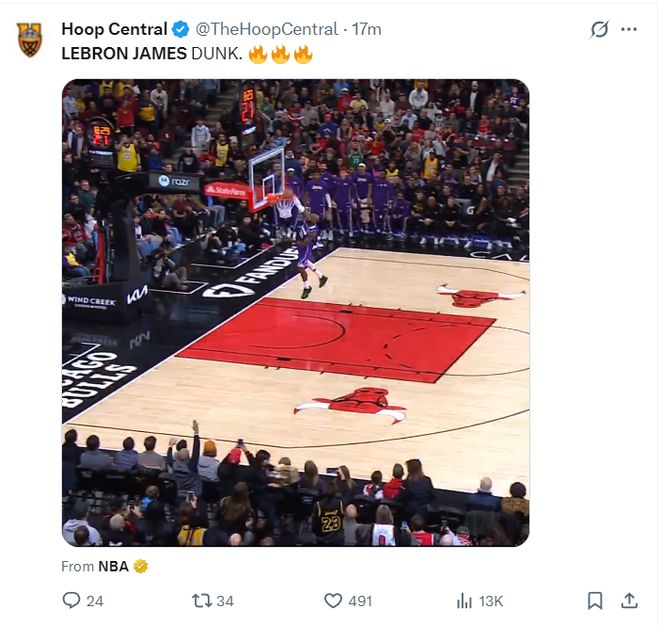Like the post with the heart icon
The height and width of the screenshot is (625, 660).
click(333, 600)
